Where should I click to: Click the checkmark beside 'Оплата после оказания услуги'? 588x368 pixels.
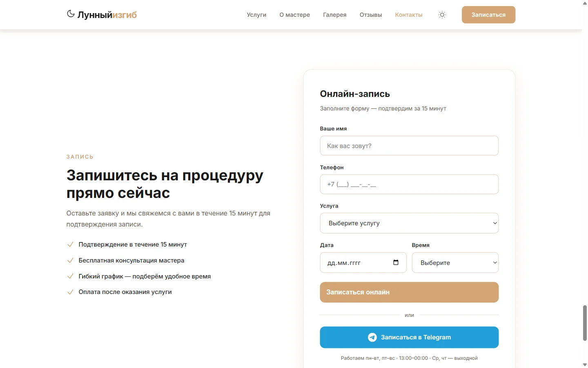coord(70,292)
